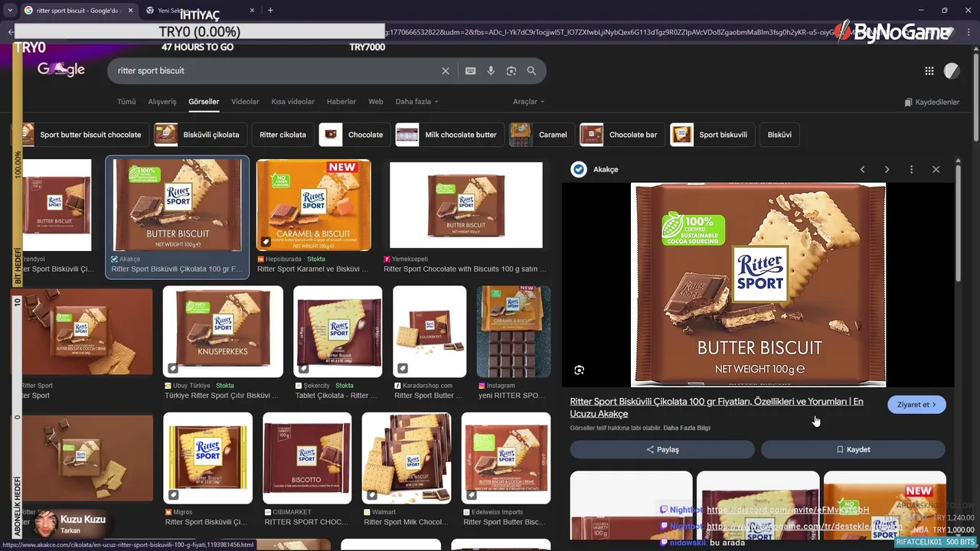Open Google Lens image search icon
The height and width of the screenshot is (551, 980).
pyautogui.click(x=511, y=70)
